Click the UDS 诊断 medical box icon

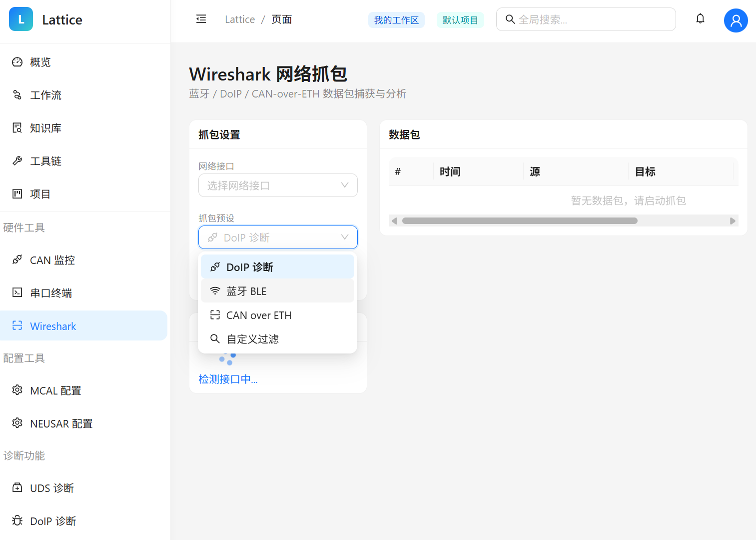click(x=17, y=487)
